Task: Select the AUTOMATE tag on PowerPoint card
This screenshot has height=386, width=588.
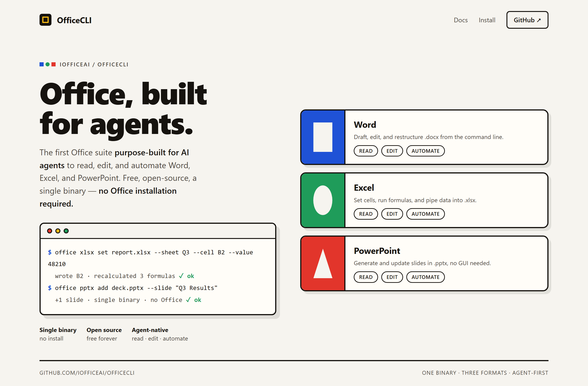Action: (x=425, y=277)
